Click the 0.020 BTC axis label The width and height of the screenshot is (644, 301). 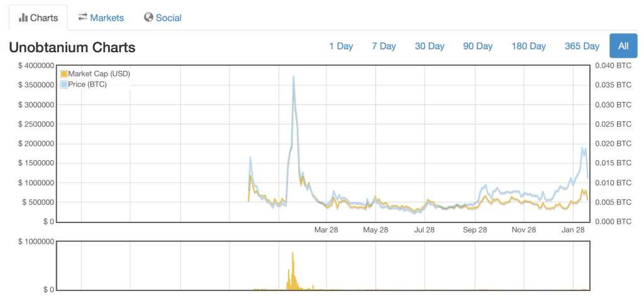pos(613,144)
